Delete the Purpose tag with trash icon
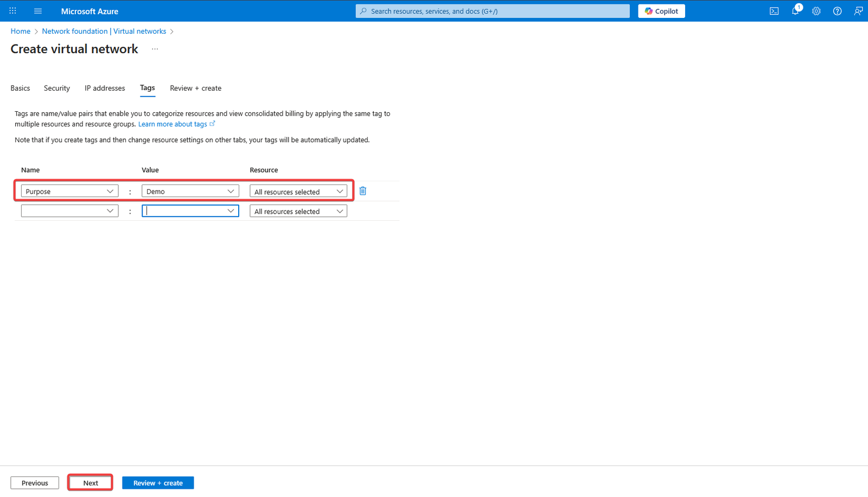The height and width of the screenshot is (497, 868). [x=363, y=191]
